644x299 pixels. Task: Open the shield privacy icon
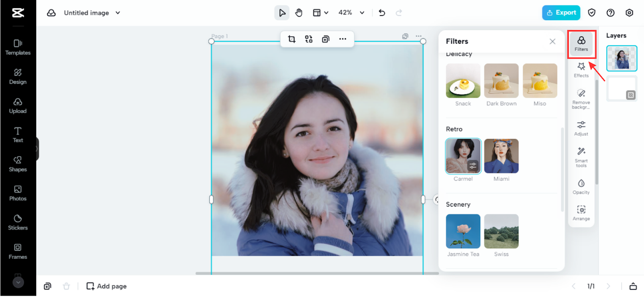click(592, 13)
